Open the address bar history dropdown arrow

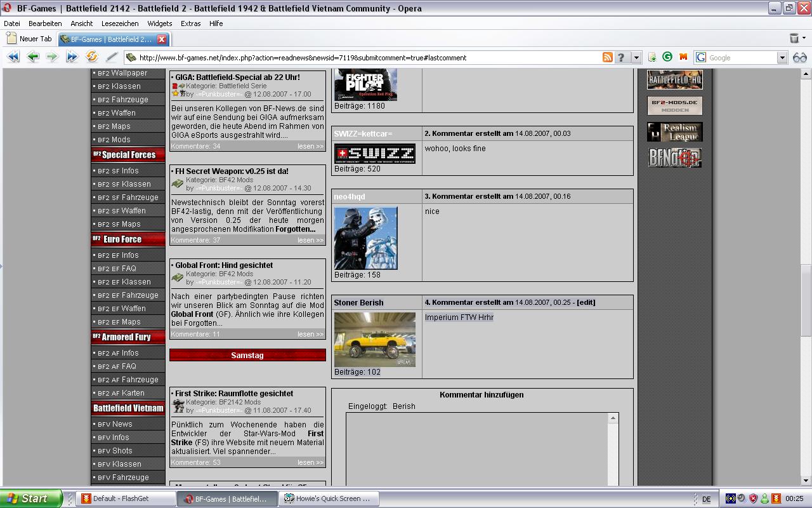[x=636, y=57]
